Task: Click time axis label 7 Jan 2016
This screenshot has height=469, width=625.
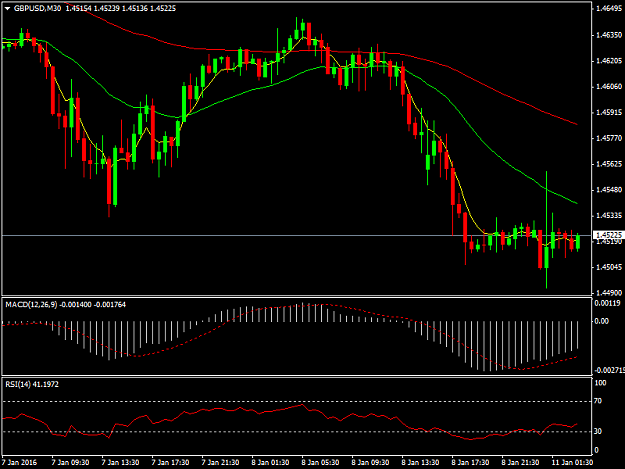Action: [20, 463]
